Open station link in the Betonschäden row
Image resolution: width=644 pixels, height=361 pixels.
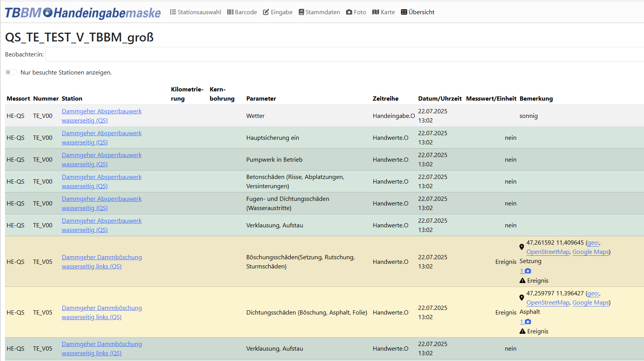102,181
